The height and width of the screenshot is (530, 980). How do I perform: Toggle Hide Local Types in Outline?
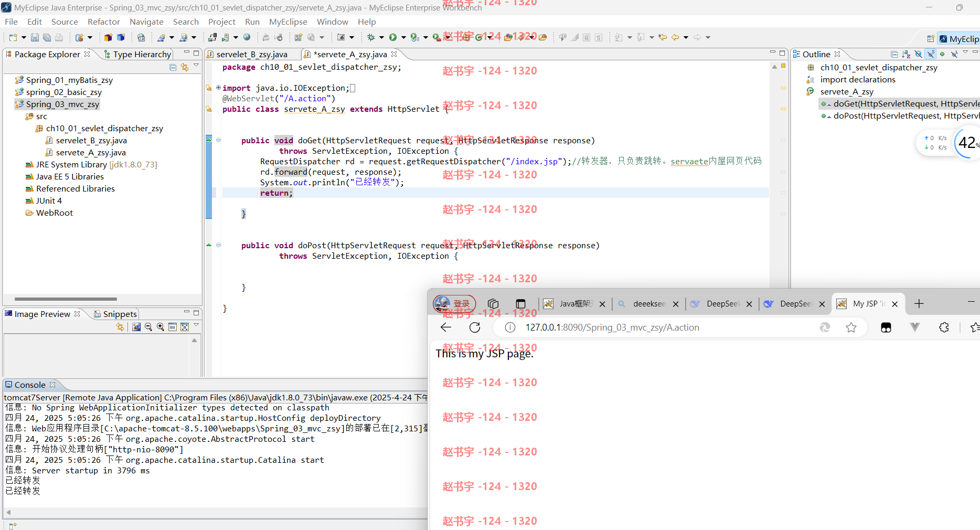(x=954, y=54)
